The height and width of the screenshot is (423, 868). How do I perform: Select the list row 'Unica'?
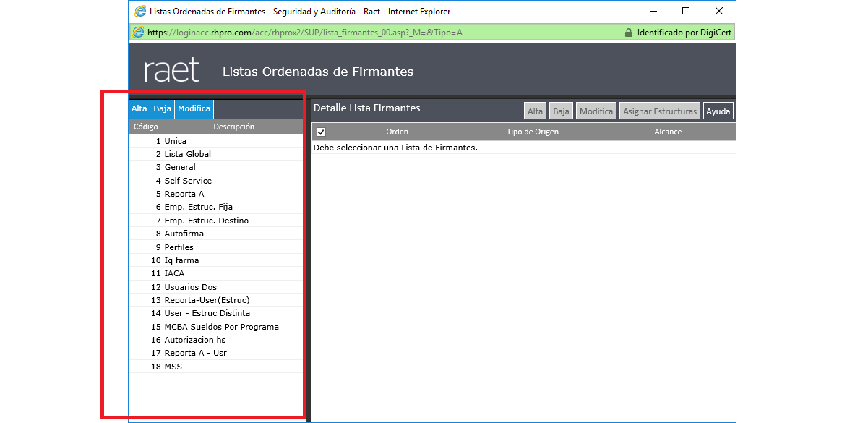(x=216, y=141)
